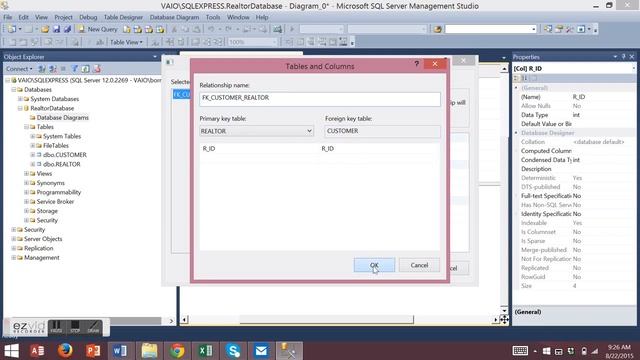Image resolution: width=640 pixels, height=360 pixels.
Task: Click the Disconnect icon in Object Explorer
Action: [x=53, y=69]
